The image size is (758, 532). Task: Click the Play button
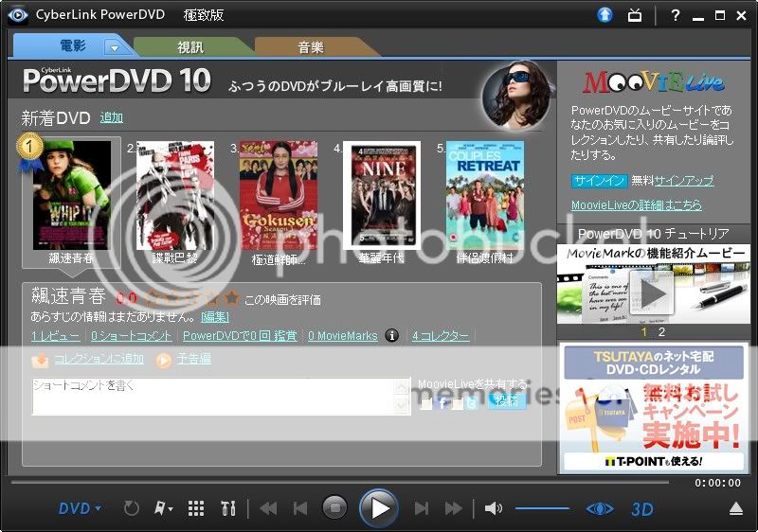pyautogui.click(x=378, y=508)
